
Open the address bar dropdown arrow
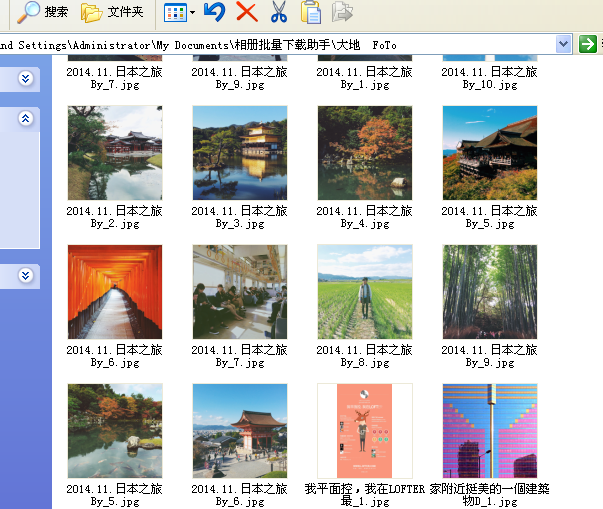[x=563, y=44]
